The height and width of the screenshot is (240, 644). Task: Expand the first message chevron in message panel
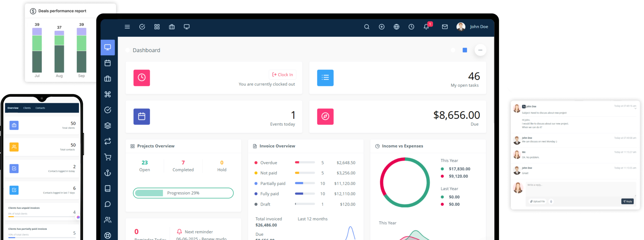635,108
